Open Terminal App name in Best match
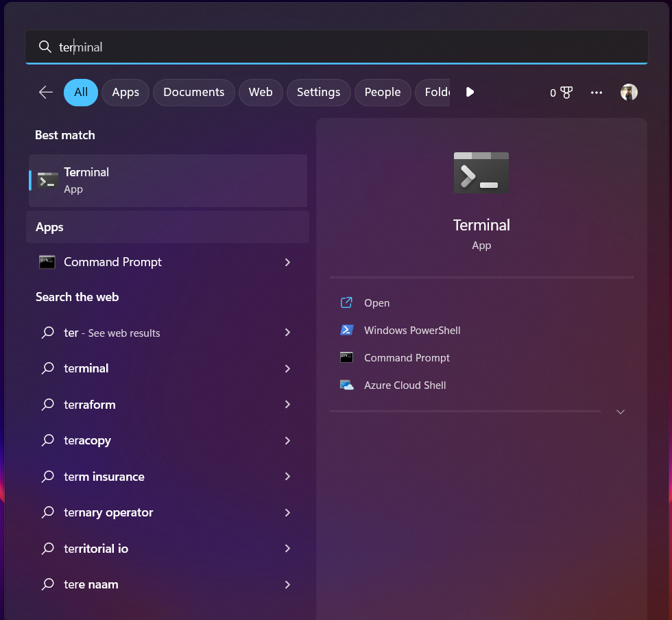The image size is (672, 620). (x=86, y=172)
